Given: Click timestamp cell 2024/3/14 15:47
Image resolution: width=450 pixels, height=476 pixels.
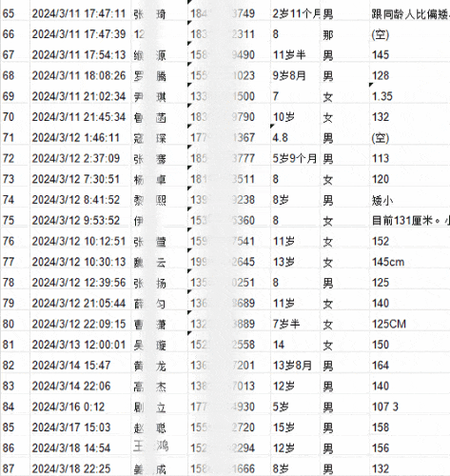Looking at the screenshot, I should pos(80,366).
